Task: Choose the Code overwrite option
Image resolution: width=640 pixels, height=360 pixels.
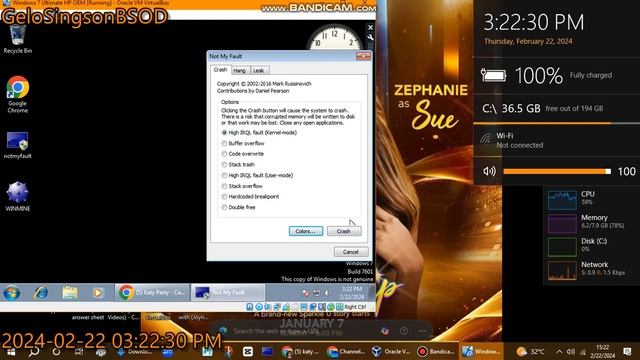Action: tap(242, 154)
